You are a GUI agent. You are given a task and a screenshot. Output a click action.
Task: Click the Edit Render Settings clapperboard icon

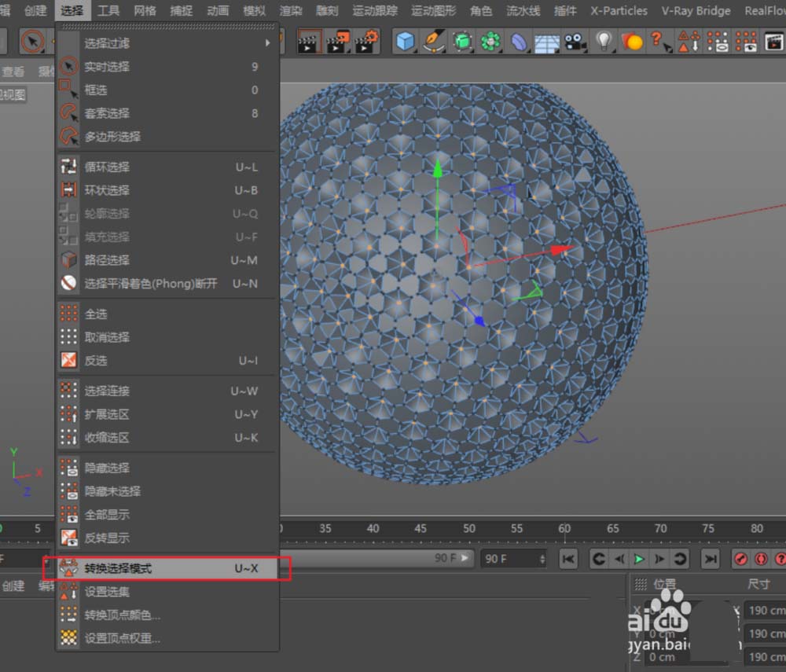click(367, 41)
